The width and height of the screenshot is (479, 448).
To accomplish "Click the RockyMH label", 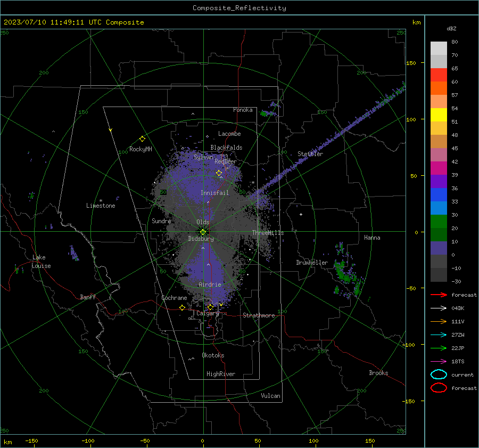I will pyautogui.click(x=141, y=149).
